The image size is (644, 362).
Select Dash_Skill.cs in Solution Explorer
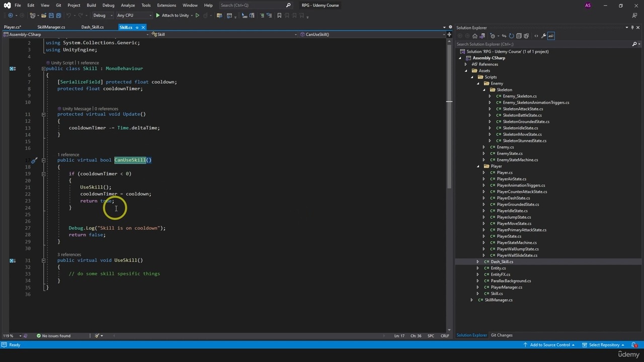coord(502,262)
